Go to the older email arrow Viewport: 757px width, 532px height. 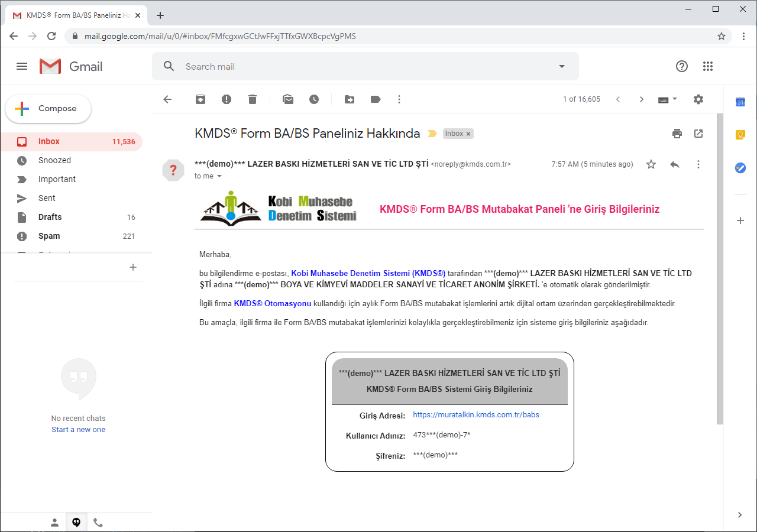click(x=642, y=99)
